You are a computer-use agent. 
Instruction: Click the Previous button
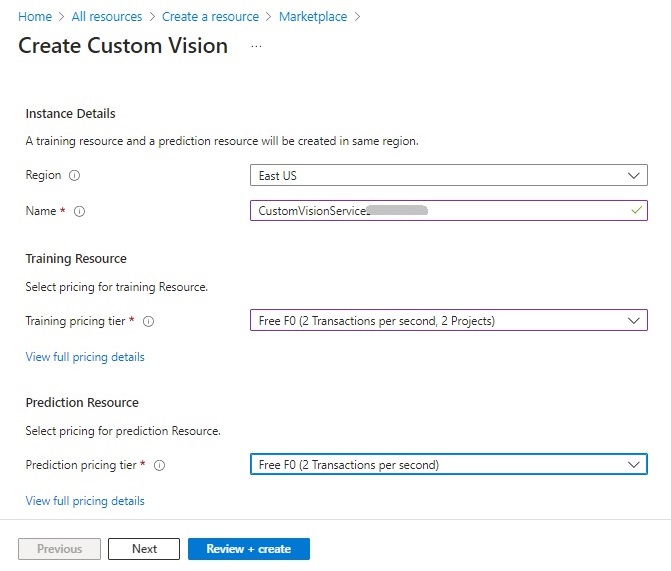59,549
